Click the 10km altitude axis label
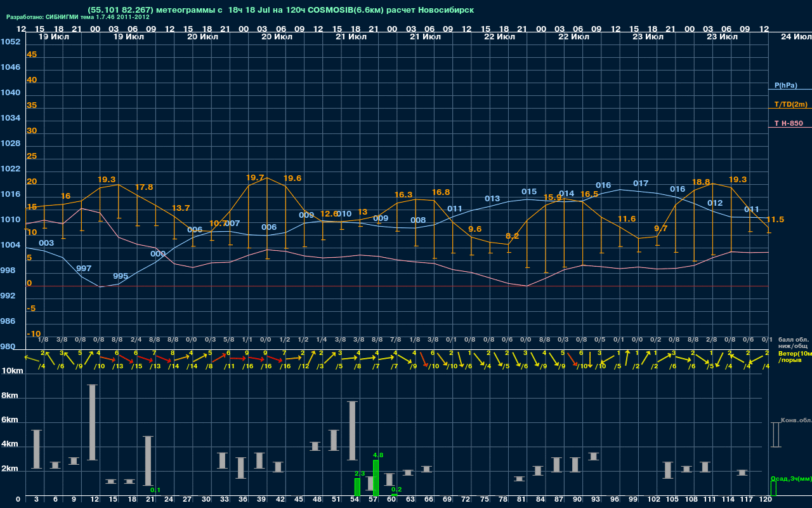 pyautogui.click(x=12, y=370)
